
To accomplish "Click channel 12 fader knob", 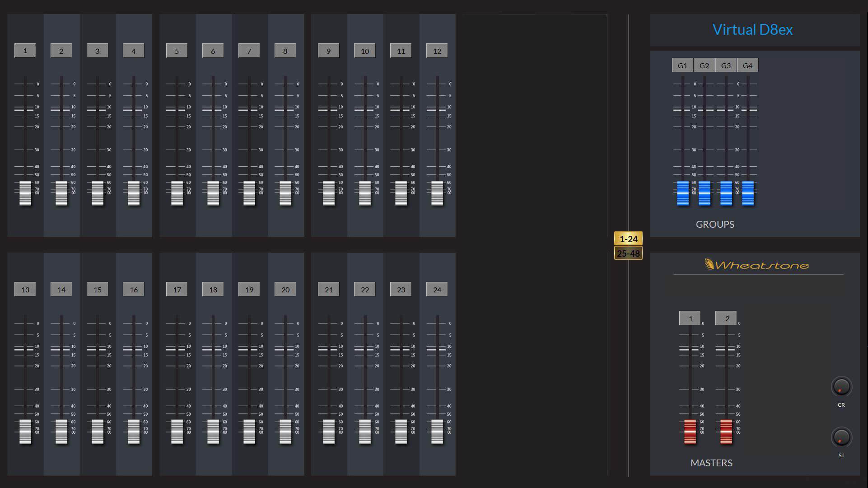I will [437, 193].
